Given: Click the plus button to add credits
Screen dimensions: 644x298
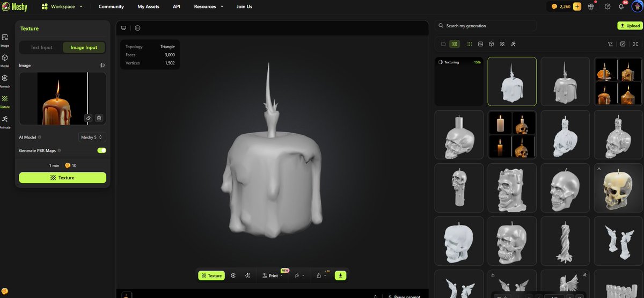Looking at the screenshot, I should (577, 6).
